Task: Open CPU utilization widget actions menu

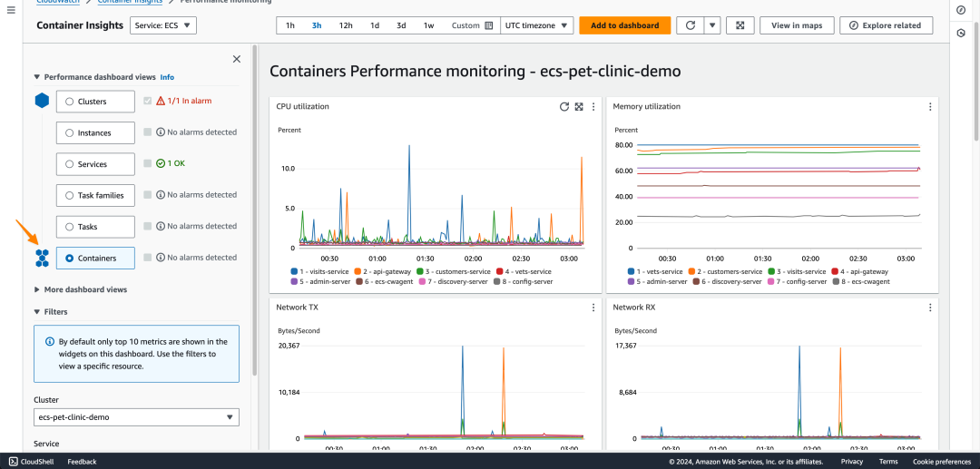Action: tap(593, 107)
